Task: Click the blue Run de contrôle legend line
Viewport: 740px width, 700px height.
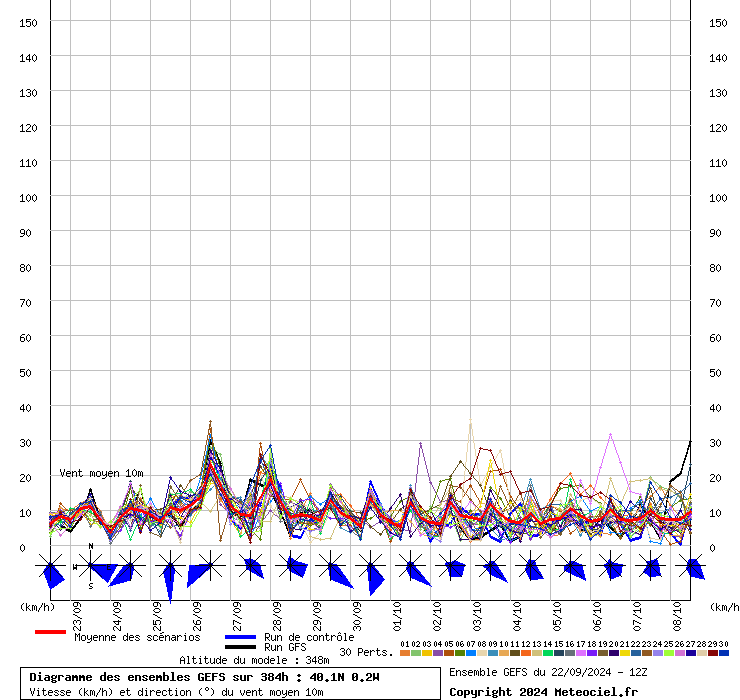Action: (240, 637)
